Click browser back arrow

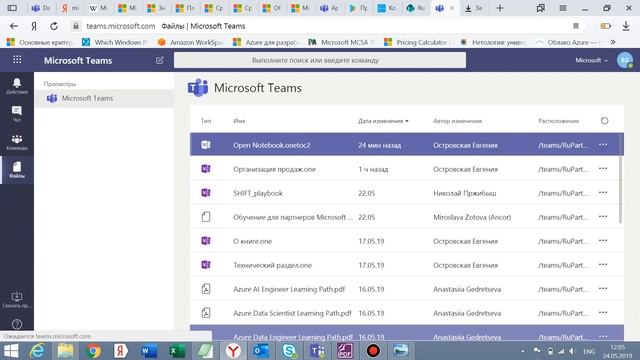[x=14, y=26]
